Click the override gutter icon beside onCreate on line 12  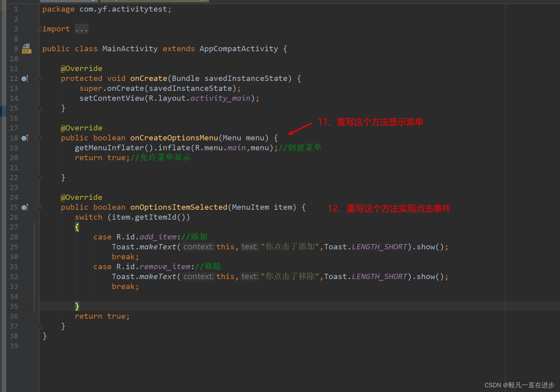coord(25,79)
